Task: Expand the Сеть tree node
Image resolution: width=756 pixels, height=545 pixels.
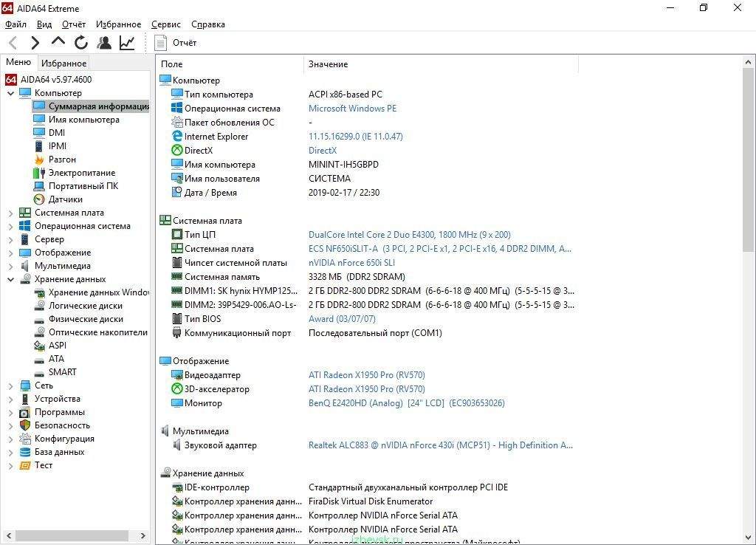Action: (x=10, y=385)
